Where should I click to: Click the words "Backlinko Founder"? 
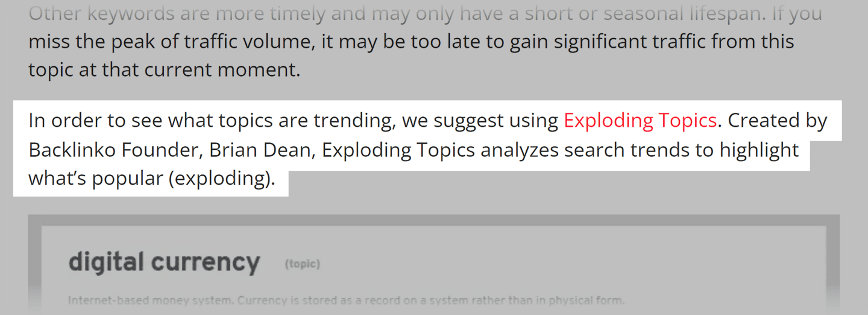click(113, 150)
